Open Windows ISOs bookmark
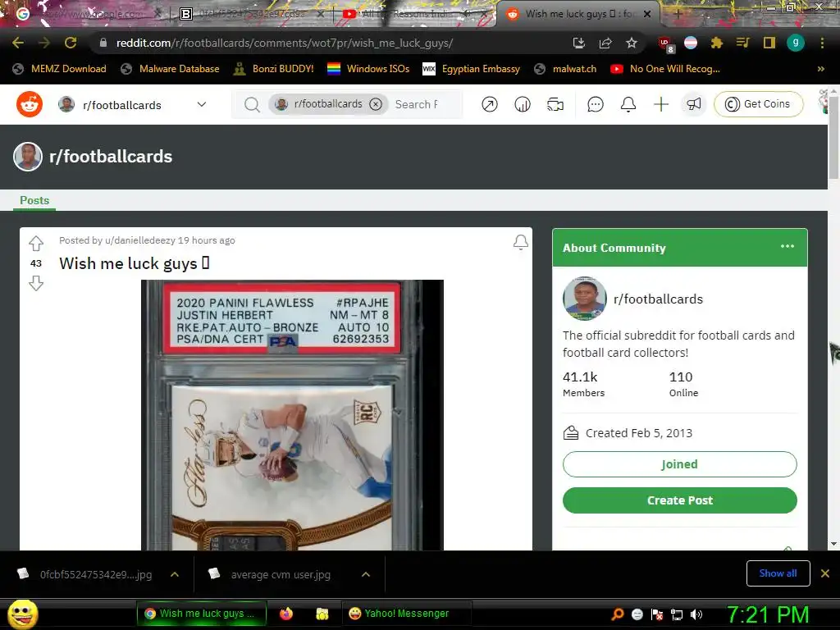840x630 pixels. click(x=368, y=69)
